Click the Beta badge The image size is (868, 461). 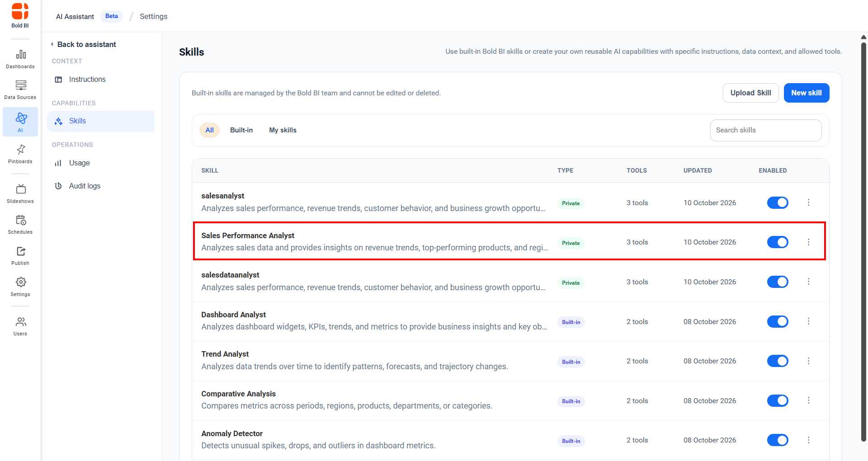point(112,16)
